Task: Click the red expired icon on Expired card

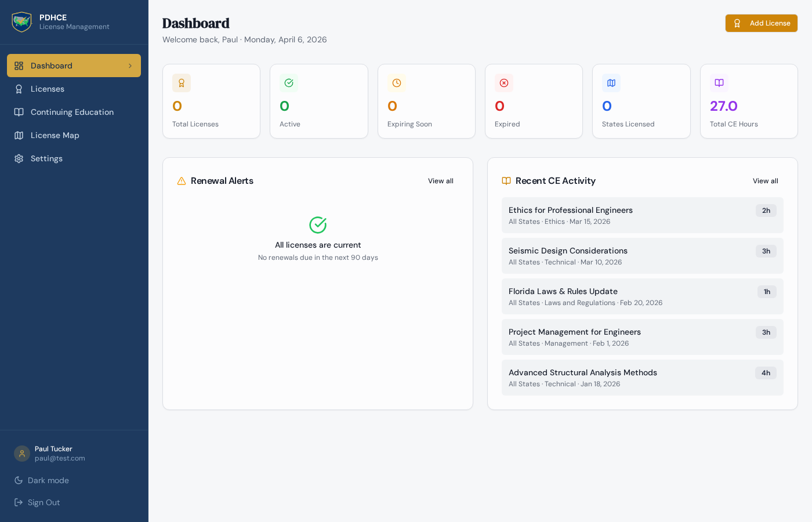Action: [503, 83]
